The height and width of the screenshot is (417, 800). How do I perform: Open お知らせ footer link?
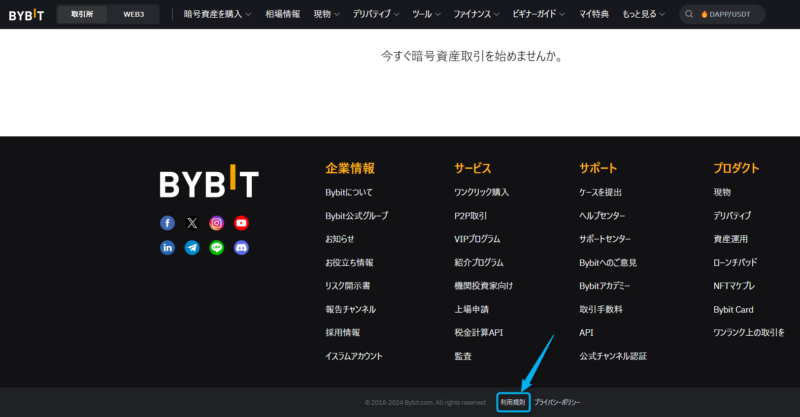click(340, 239)
